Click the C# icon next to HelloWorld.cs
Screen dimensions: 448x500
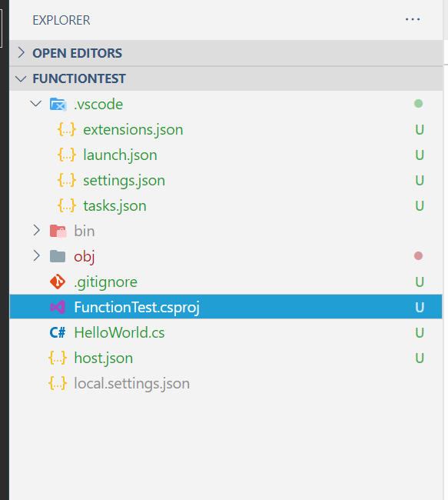pos(58,332)
